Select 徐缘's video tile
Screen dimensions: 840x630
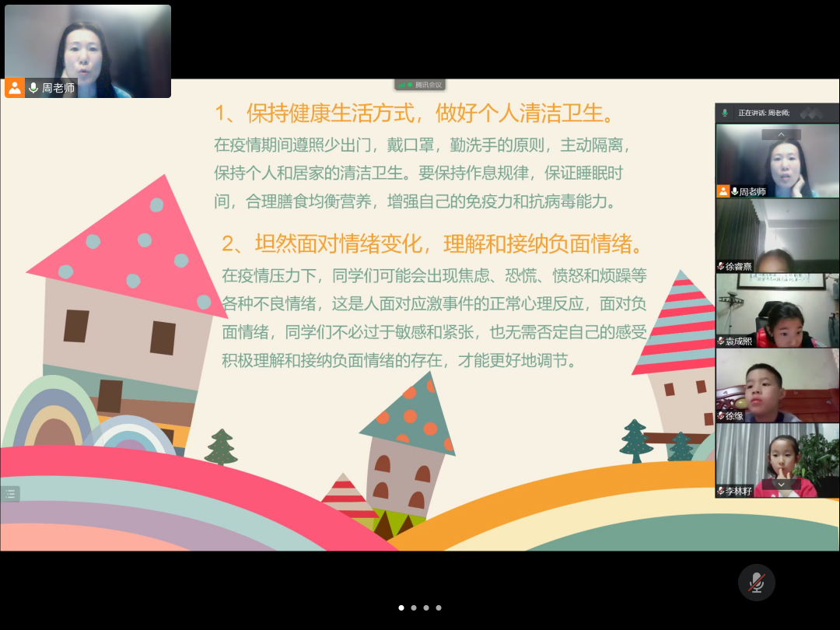pyautogui.click(x=777, y=385)
